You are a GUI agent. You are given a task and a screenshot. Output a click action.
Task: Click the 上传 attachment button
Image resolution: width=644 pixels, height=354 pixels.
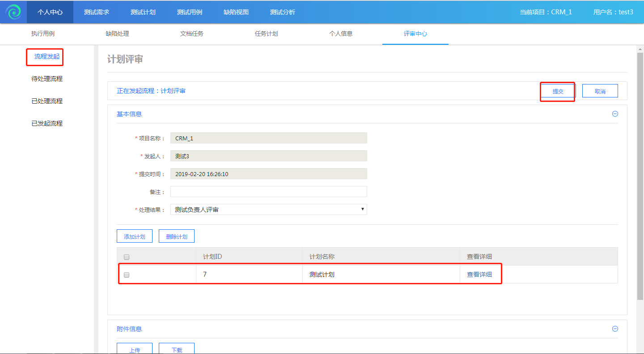point(134,350)
